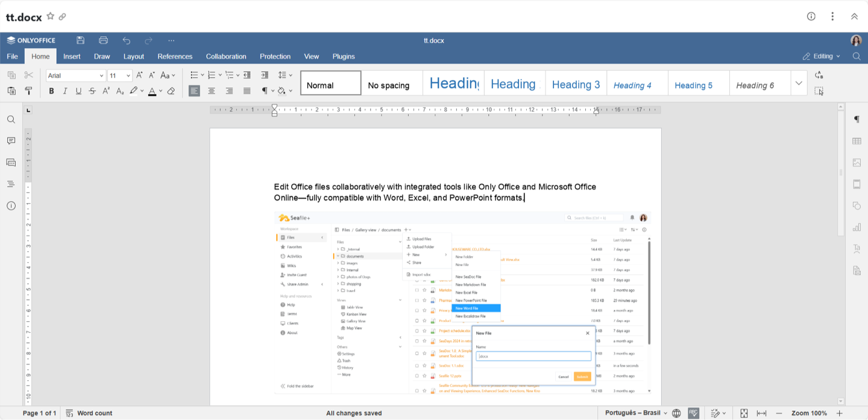Zoom out with the minus icon
This screenshot has height=420, width=868.
(779, 413)
